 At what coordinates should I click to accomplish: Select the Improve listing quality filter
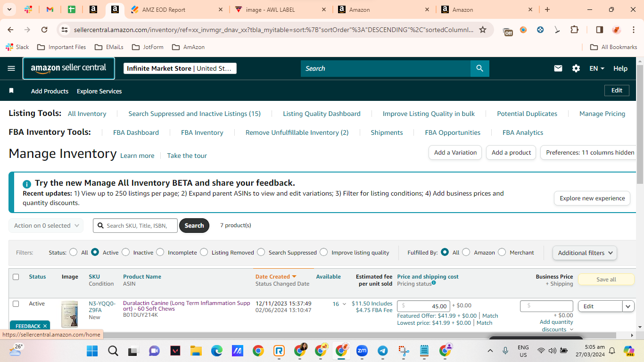coord(323,252)
